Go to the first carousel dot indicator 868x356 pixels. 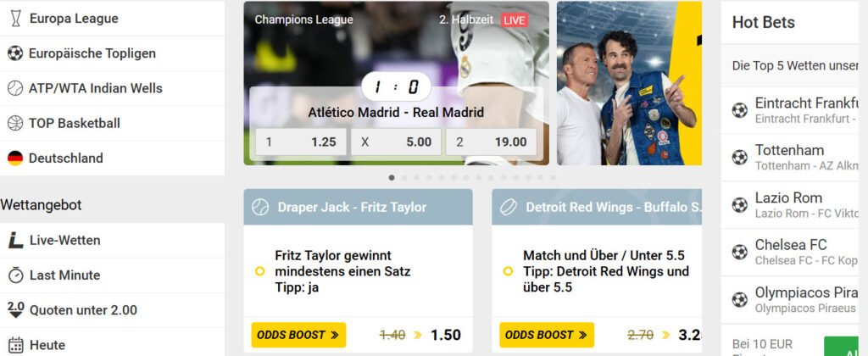392,178
